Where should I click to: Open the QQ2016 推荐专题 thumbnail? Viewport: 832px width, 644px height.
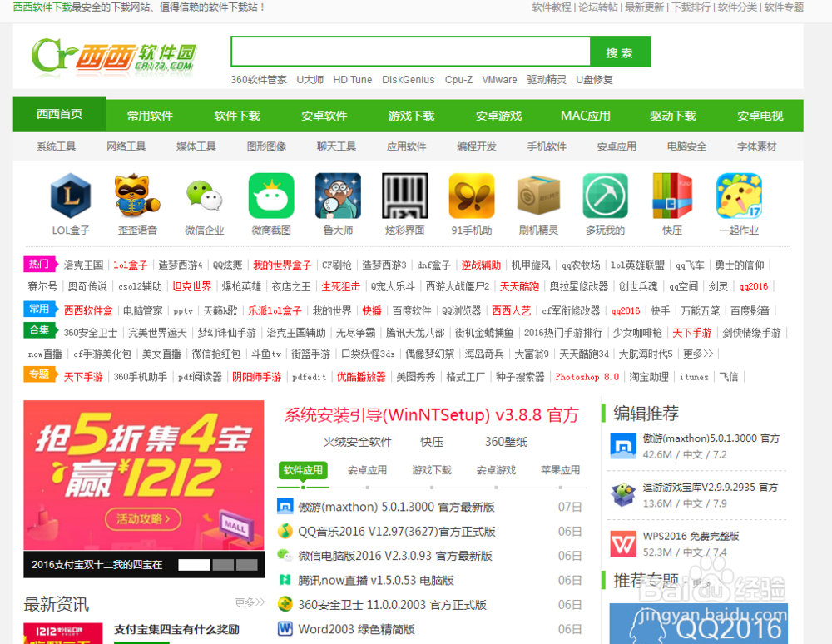tap(698, 623)
